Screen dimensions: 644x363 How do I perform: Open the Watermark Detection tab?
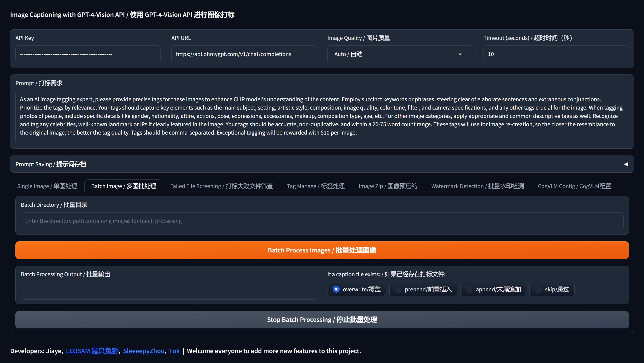click(477, 186)
